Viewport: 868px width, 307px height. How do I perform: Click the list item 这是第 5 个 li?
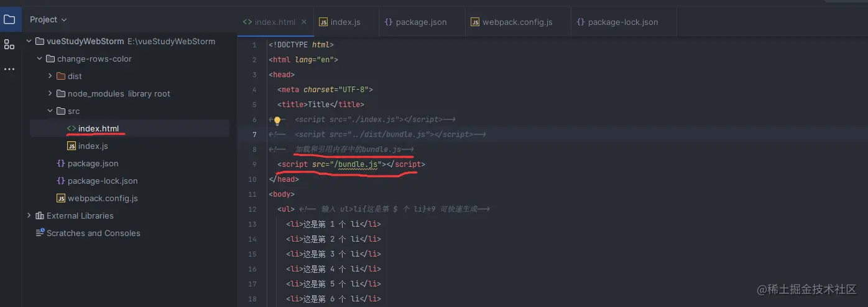coord(334,284)
